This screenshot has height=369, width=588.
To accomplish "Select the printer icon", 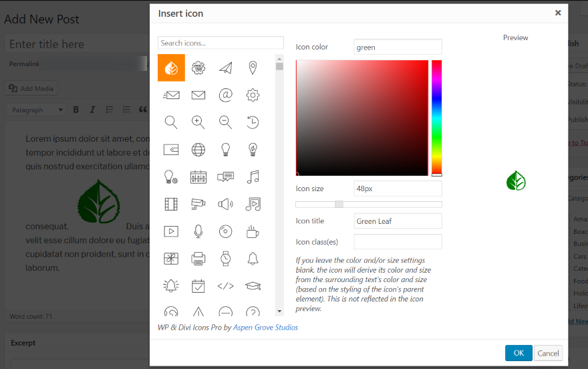I will click(x=198, y=258).
